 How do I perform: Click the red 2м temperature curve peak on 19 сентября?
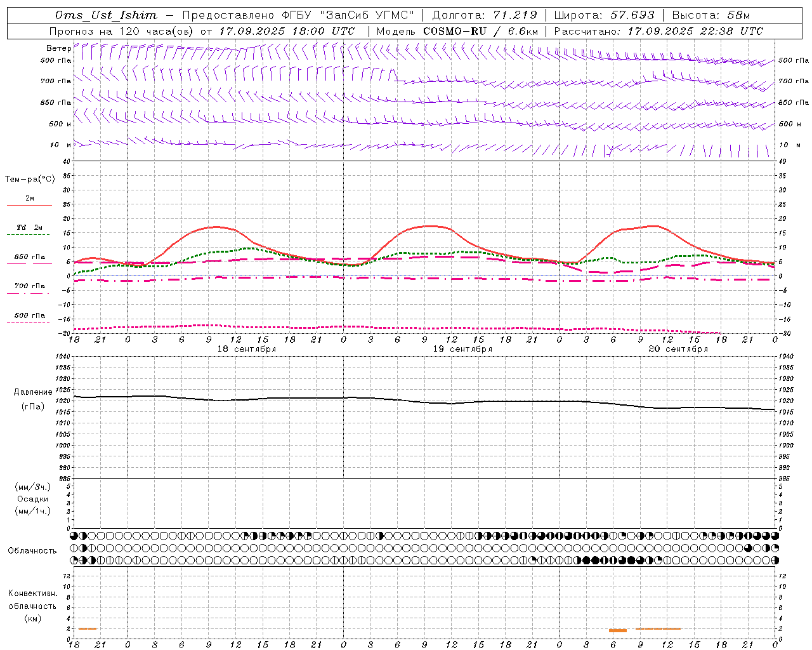pos(430,226)
